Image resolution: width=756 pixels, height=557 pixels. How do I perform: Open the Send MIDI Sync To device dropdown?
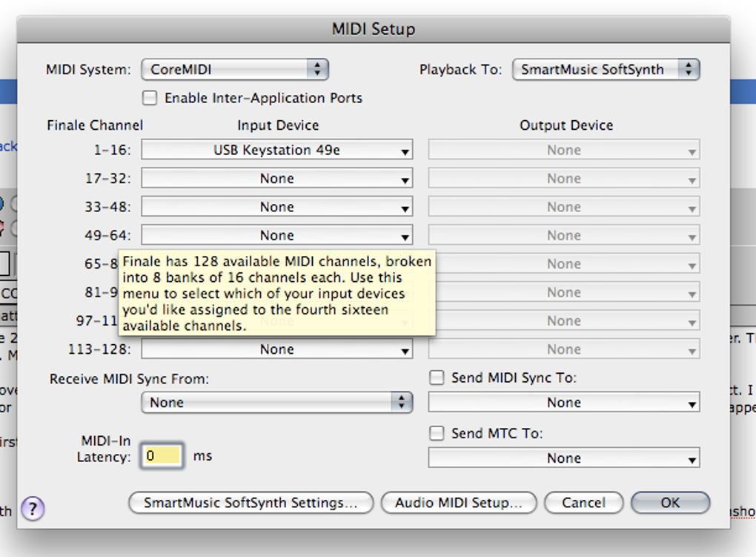(x=563, y=403)
